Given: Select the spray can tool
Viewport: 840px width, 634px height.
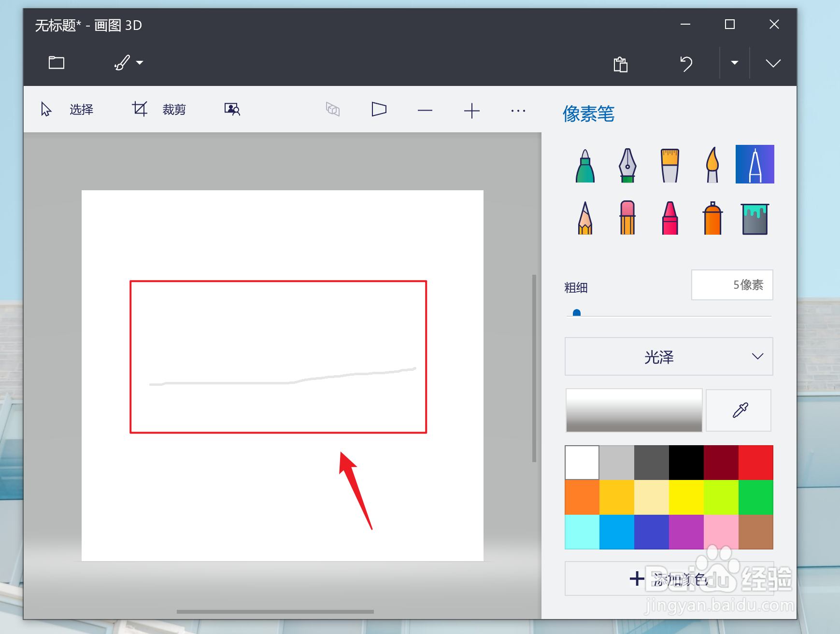Looking at the screenshot, I should (712, 217).
